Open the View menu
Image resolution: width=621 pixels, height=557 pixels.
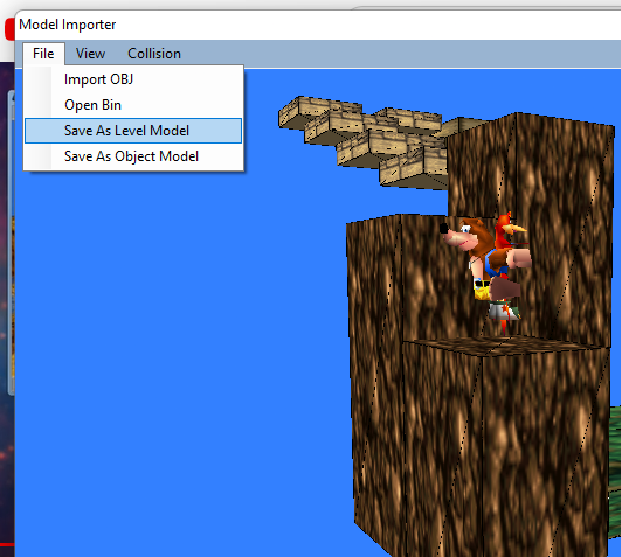[x=90, y=53]
